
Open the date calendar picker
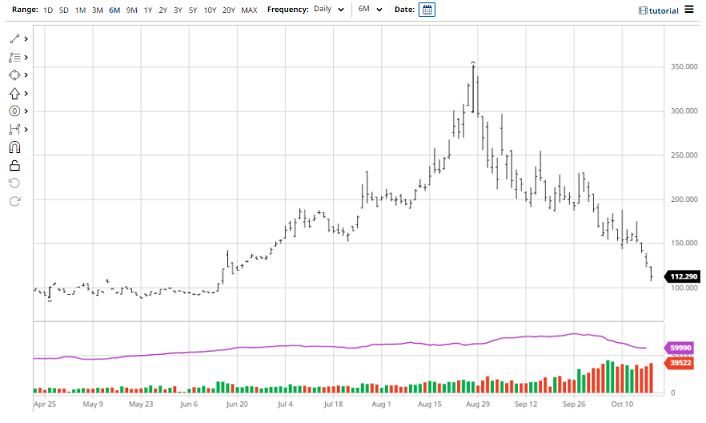[427, 9]
